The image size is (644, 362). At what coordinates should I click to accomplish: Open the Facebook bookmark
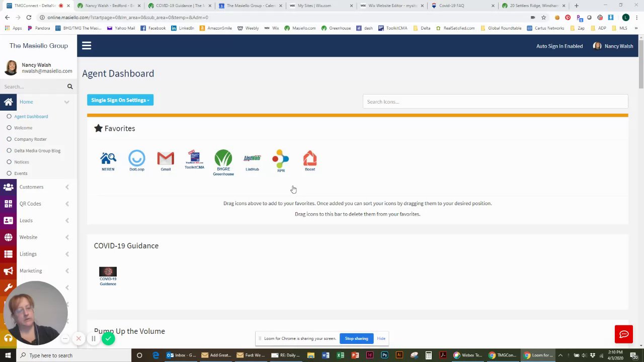pyautogui.click(x=153, y=28)
